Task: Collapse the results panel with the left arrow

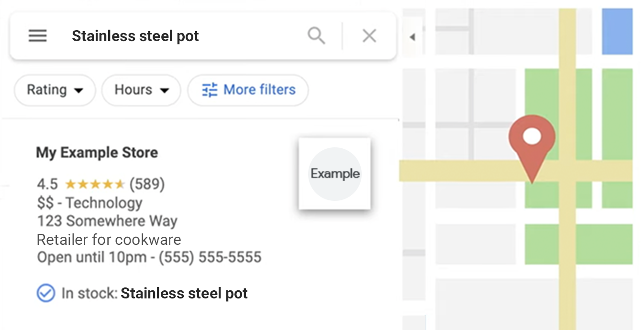Action: (412, 36)
